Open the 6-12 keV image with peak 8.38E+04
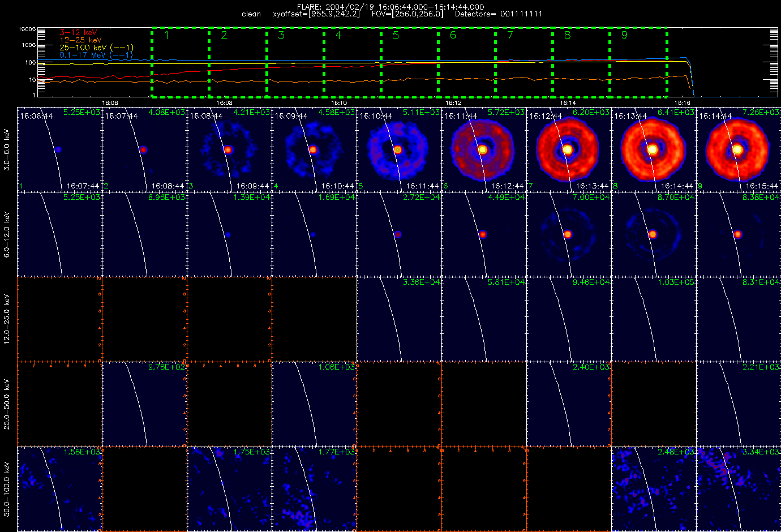Screen dimensions: 781x532 point(739,234)
